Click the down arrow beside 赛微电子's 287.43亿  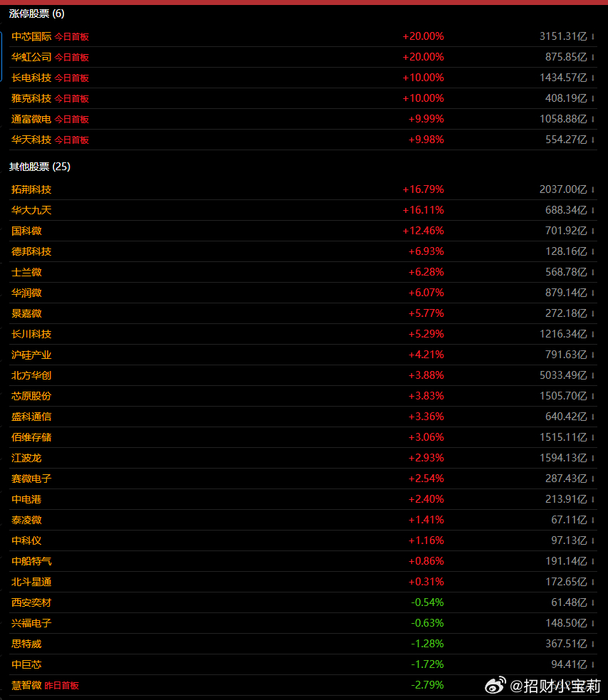pos(593,479)
